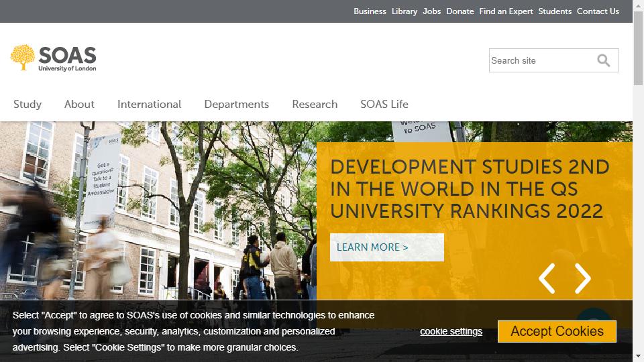Screen dimensions: 644x362
Task: Open the International menu
Action: pos(149,105)
